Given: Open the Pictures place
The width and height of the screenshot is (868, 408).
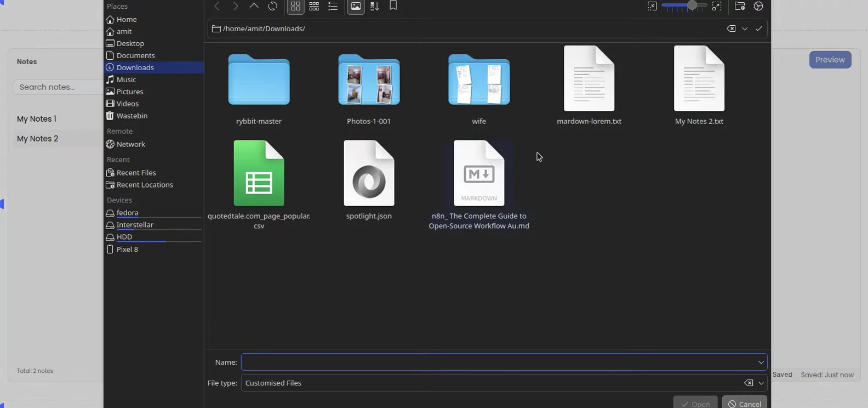Looking at the screenshot, I should (153, 92).
